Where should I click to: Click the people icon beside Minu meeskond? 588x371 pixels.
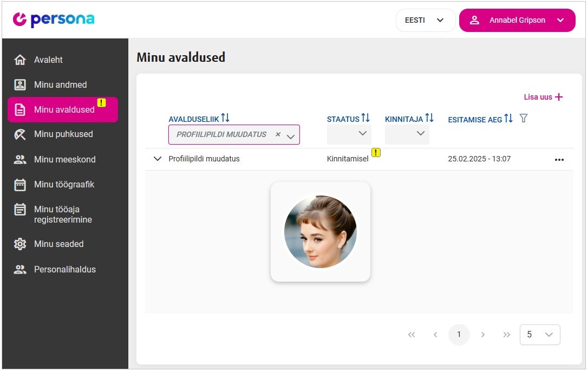20,159
